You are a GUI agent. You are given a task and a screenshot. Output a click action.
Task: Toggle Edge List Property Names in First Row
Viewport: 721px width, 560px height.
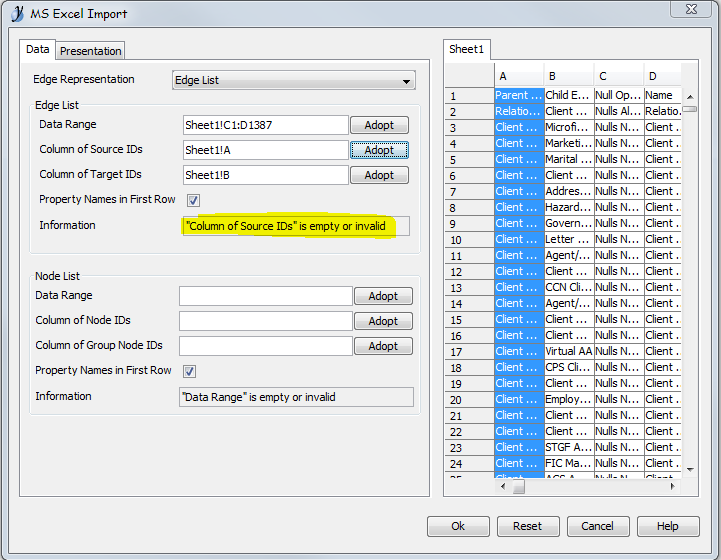[193, 200]
